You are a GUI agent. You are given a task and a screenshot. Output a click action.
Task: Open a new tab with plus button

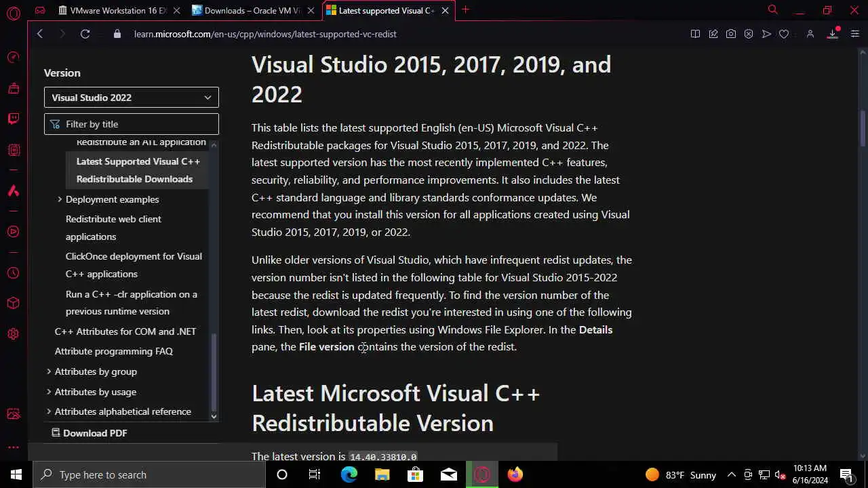tap(465, 10)
